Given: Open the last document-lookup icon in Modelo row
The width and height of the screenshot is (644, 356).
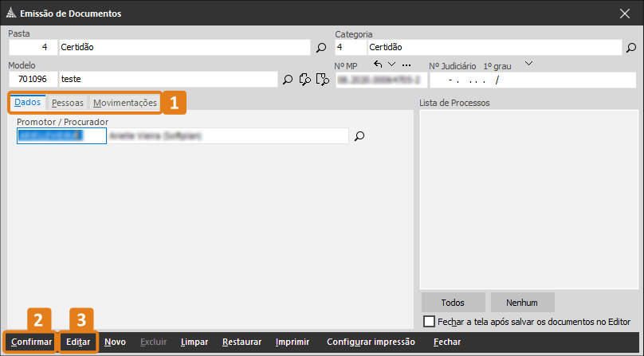Looking at the screenshot, I should (323, 80).
